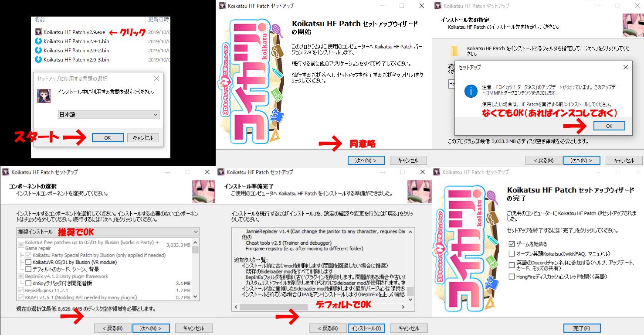Click the vertical scrollbar in the install summary box
Screen dimensions: 644x335
(x=410, y=265)
